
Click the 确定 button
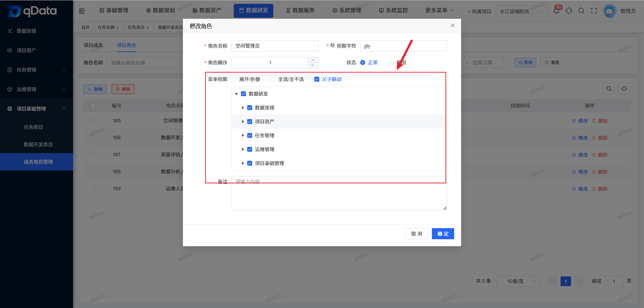coord(443,234)
